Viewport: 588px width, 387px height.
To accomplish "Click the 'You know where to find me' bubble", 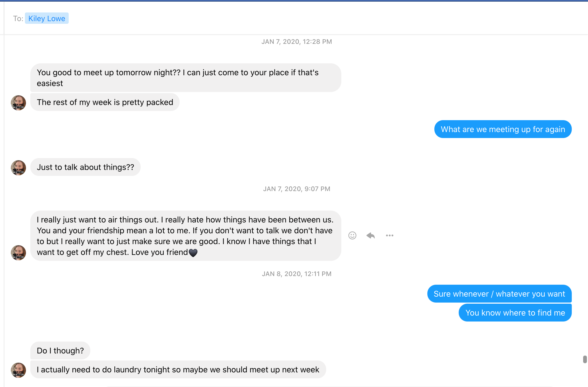I will (x=515, y=313).
